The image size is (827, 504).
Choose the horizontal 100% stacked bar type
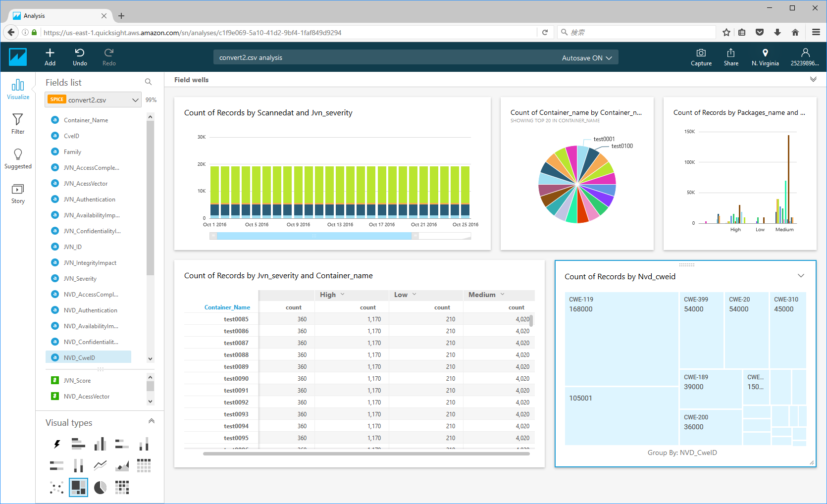tap(57, 465)
